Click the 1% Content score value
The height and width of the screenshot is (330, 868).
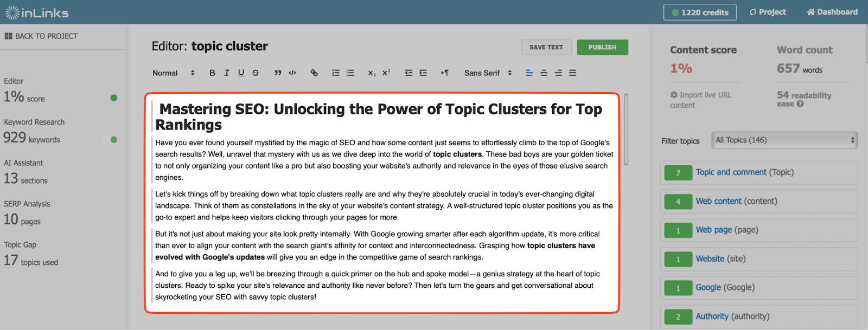tap(681, 69)
